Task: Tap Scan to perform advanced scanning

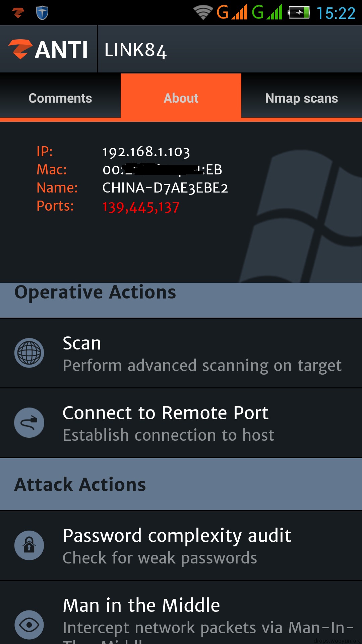Action: [181, 353]
